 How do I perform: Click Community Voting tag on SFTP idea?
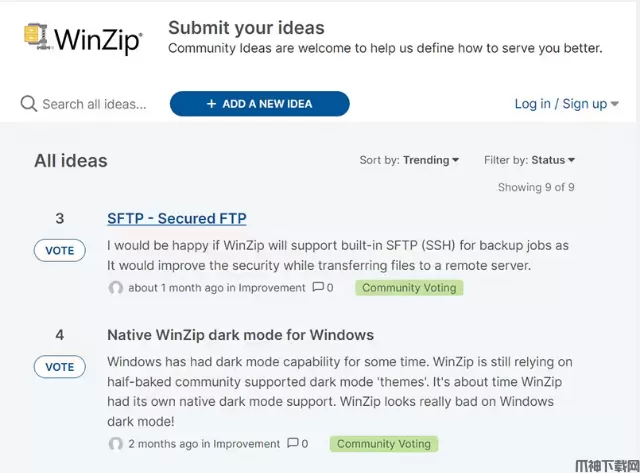(x=409, y=288)
